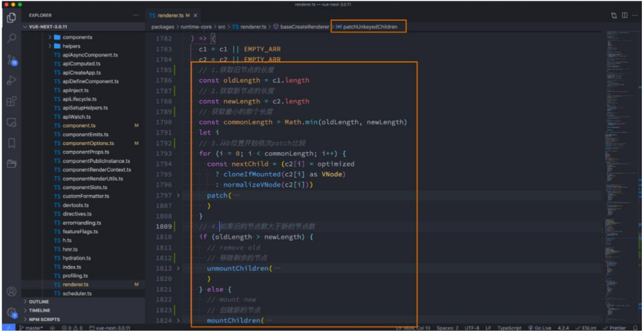
Task: Open the Extensions view
Action: click(x=12, y=101)
